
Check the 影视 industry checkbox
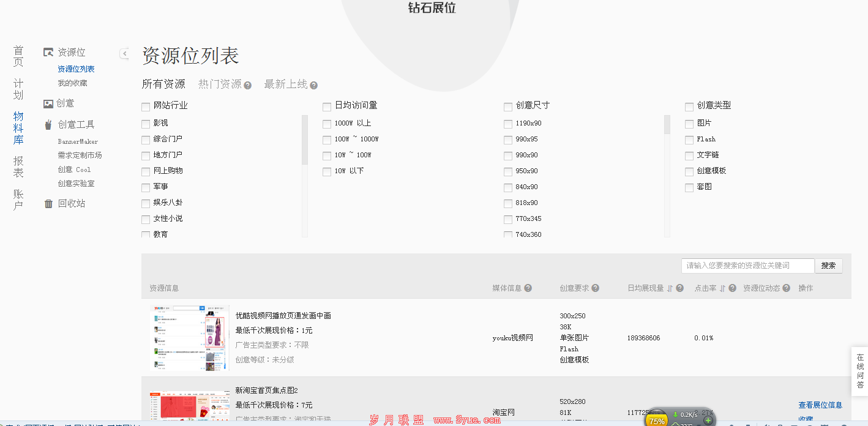pyautogui.click(x=146, y=124)
